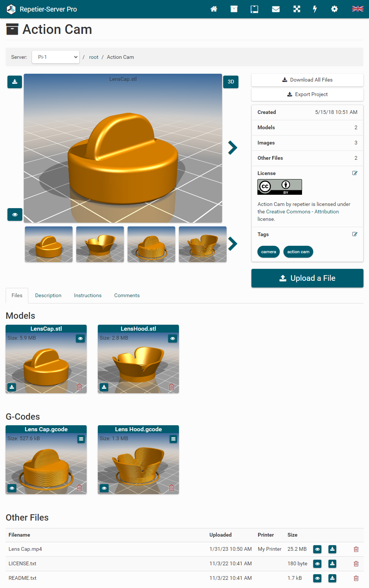
Task: Switch to the Instructions tab
Action: 88,295
